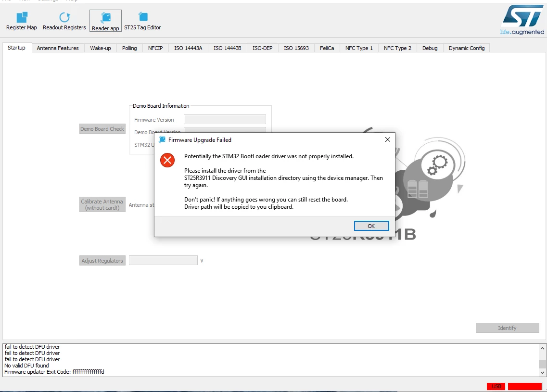Viewport: 547px width, 392px height.
Task: Go to the ISO 14443A tab
Action: tap(188, 48)
